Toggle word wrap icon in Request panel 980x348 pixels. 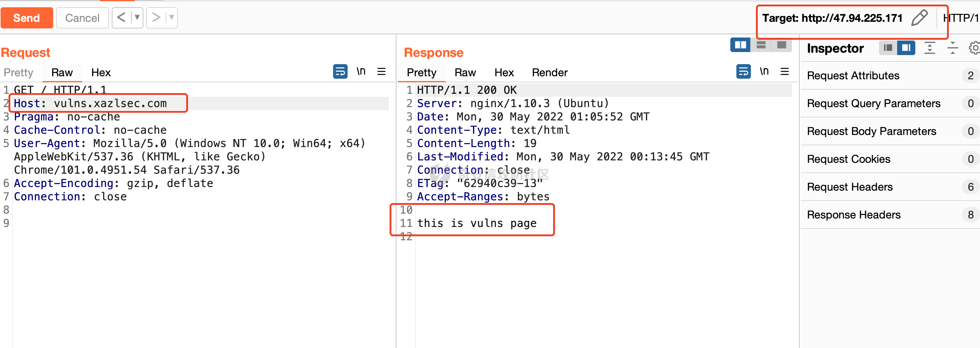coord(340,72)
